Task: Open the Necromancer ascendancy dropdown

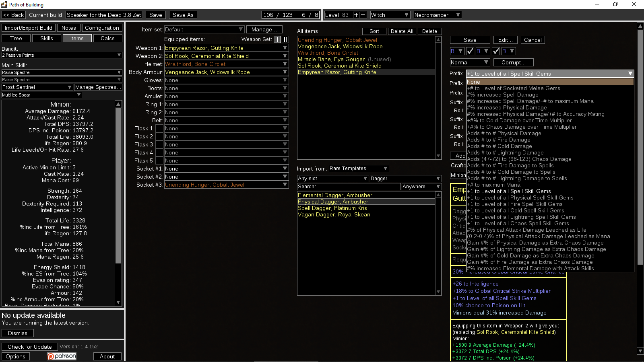Action: click(437, 14)
